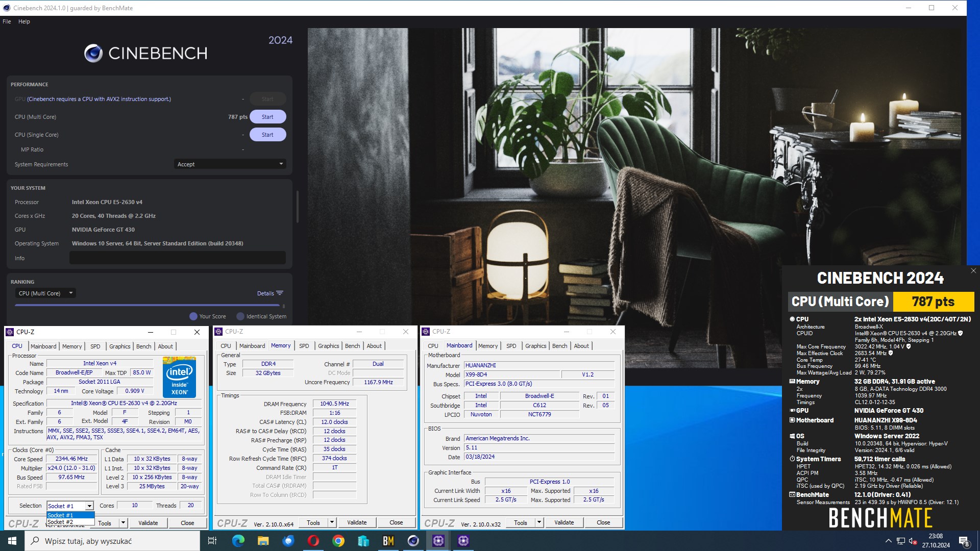Click the Windows Start button

point(12,541)
